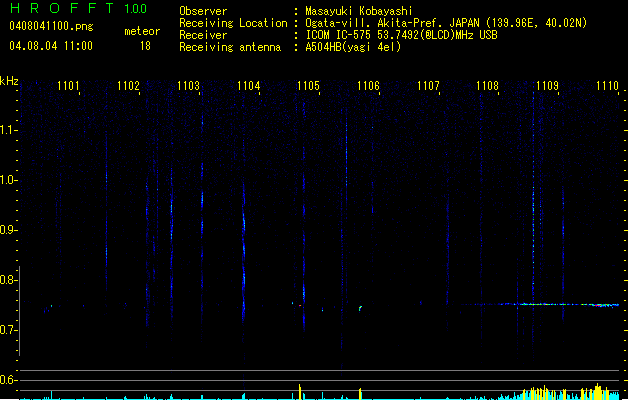Image resolution: width=629 pixels, height=400 pixels.
Task: Click the 1110 time axis marker
Action: pyautogui.click(x=607, y=86)
